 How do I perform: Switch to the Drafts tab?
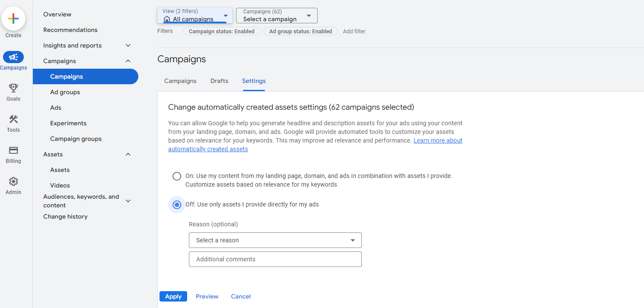pyautogui.click(x=219, y=81)
